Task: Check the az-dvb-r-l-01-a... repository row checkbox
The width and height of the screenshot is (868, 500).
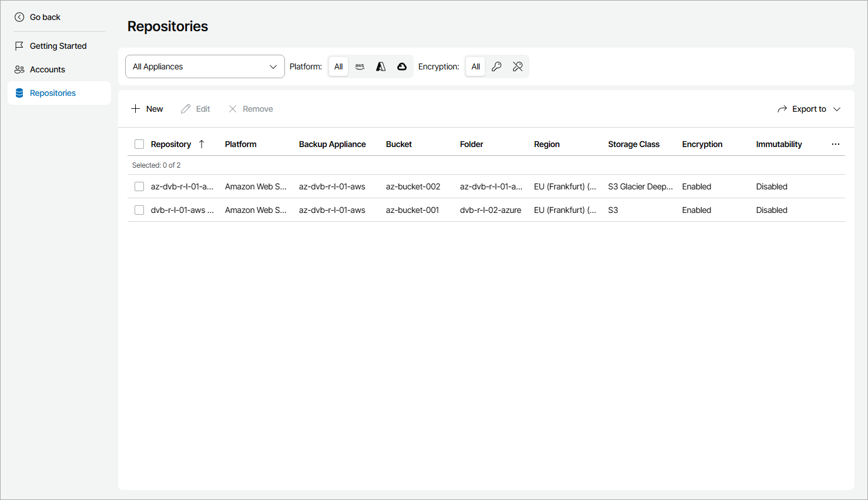Action: 139,186
